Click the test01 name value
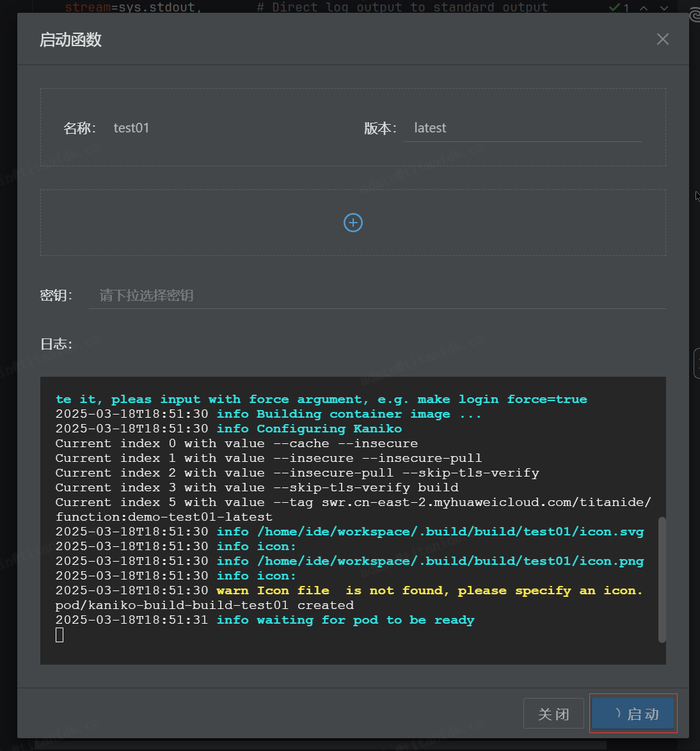The image size is (700, 751). pos(131,128)
